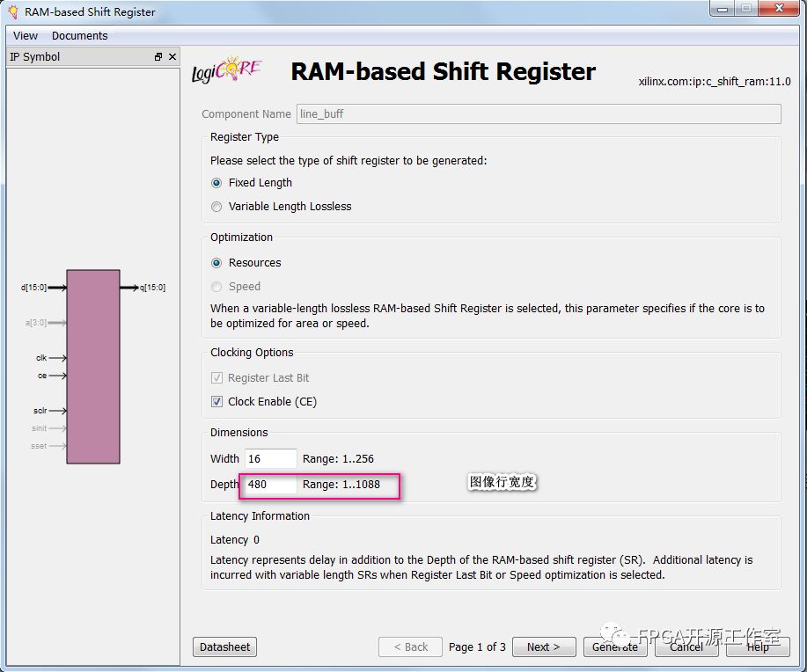The image size is (807, 672).
Task: Select Fixed Length register type
Action: 216,183
